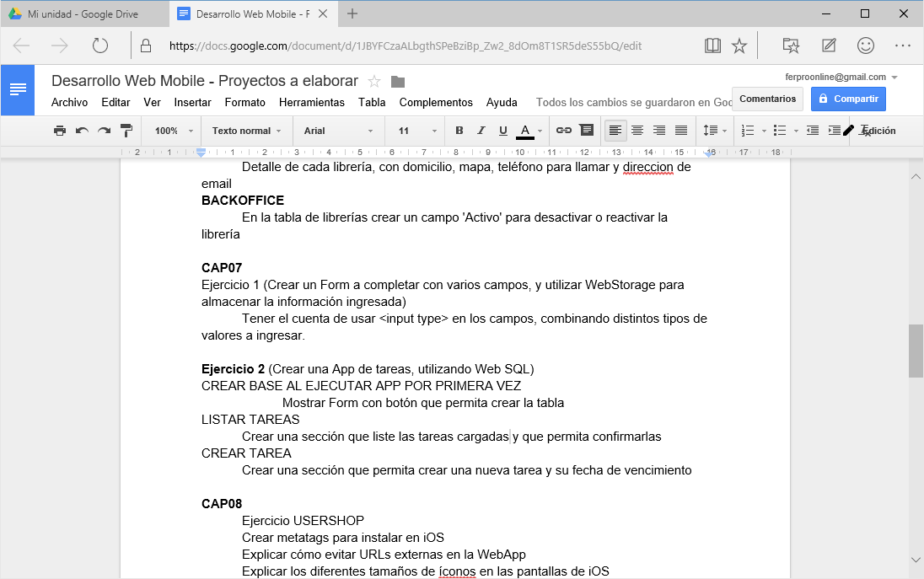Open Editar menu

point(115,103)
